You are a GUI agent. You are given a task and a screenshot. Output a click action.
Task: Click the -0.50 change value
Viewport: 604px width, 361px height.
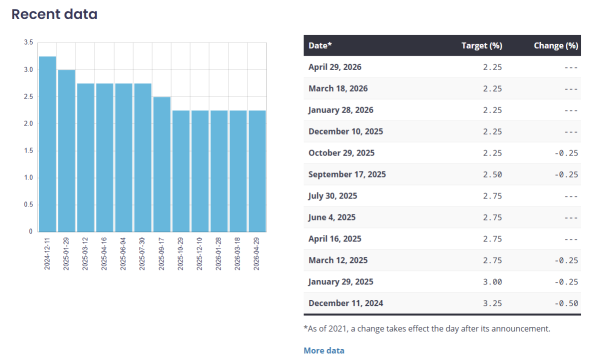coord(566,303)
